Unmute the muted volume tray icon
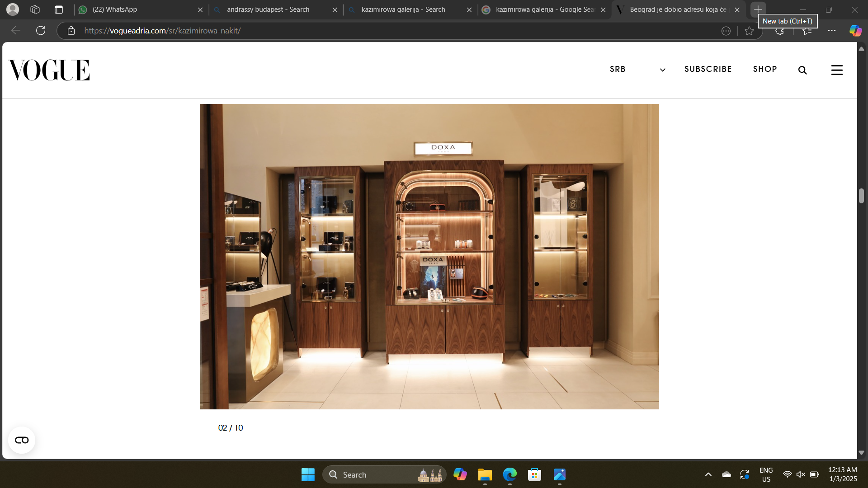This screenshot has height=488, width=868. click(801, 474)
